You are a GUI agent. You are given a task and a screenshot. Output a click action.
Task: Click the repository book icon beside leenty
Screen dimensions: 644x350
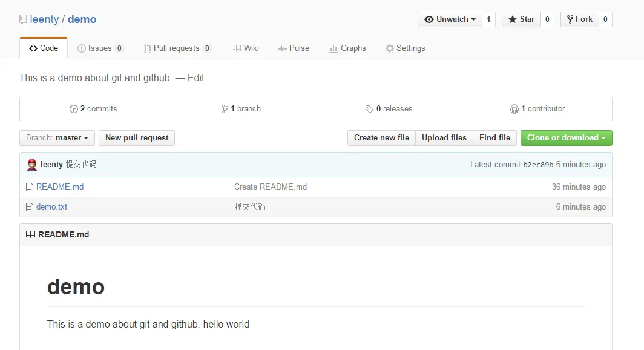click(x=23, y=19)
